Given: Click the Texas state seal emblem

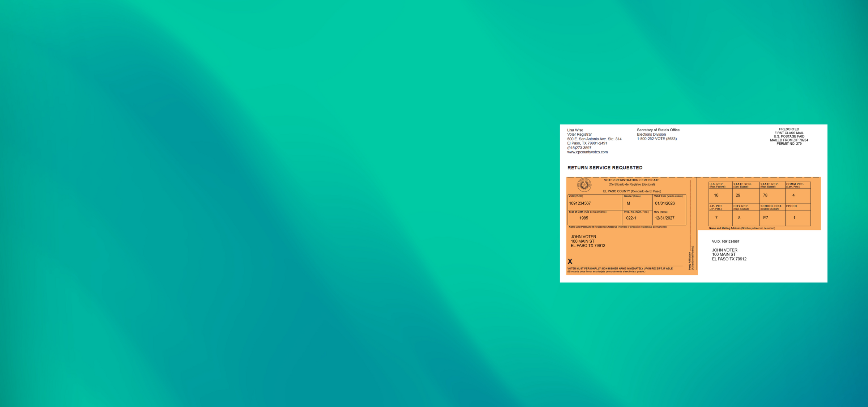Looking at the screenshot, I should 584,186.
